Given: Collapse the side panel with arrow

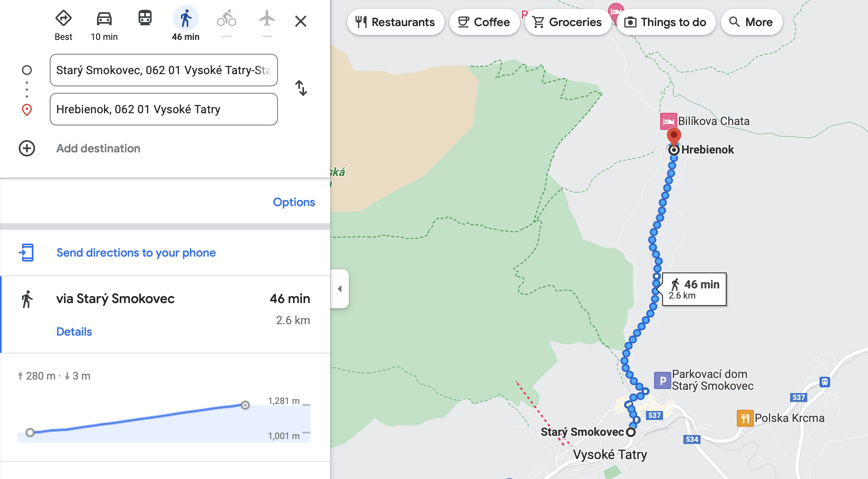Looking at the screenshot, I should click(x=339, y=289).
